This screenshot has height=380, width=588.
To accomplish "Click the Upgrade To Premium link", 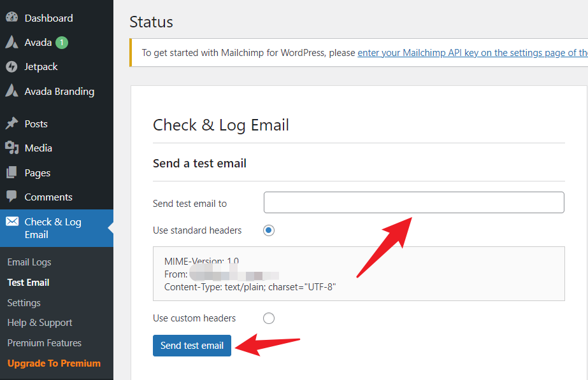I will point(54,363).
